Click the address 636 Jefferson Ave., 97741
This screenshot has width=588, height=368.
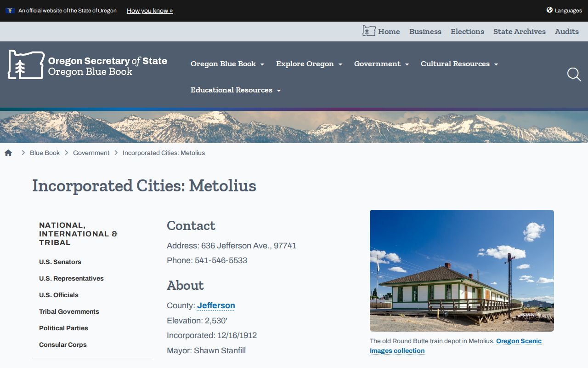click(x=249, y=246)
